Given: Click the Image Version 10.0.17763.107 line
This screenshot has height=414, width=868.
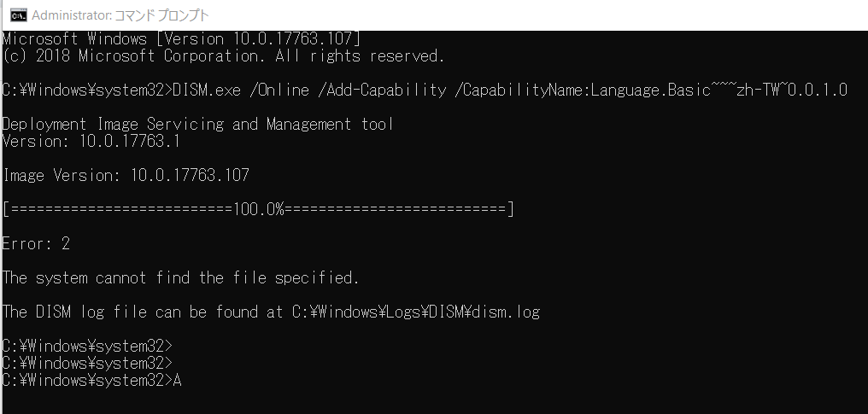Looking at the screenshot, I should (x=126, y=176).
